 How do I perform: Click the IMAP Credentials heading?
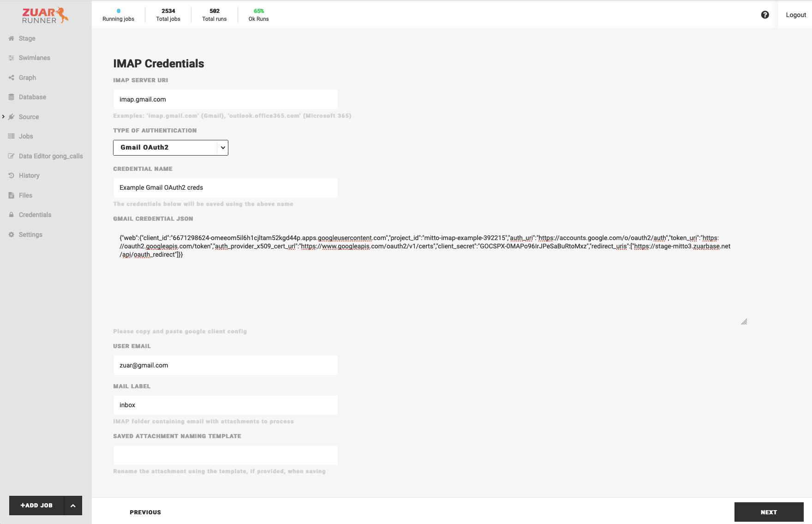pyautogui.click(x=159, y=64)
